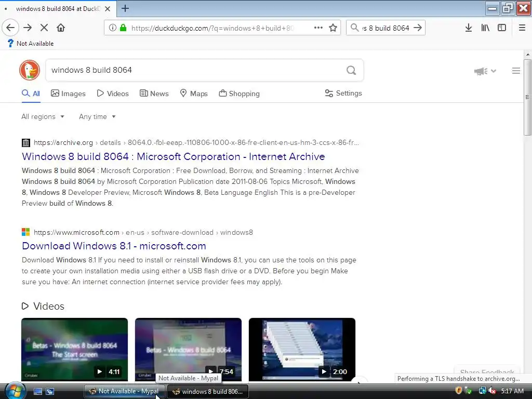
Task: Click the page vertical scrollbar thumb
Action: [527, 97]
